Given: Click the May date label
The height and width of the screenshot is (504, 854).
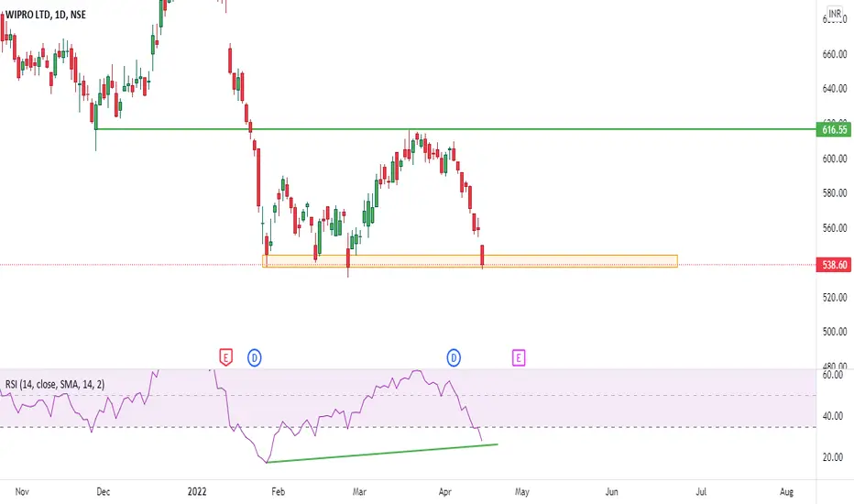Looking at the screenshot, I should point(521,491).
